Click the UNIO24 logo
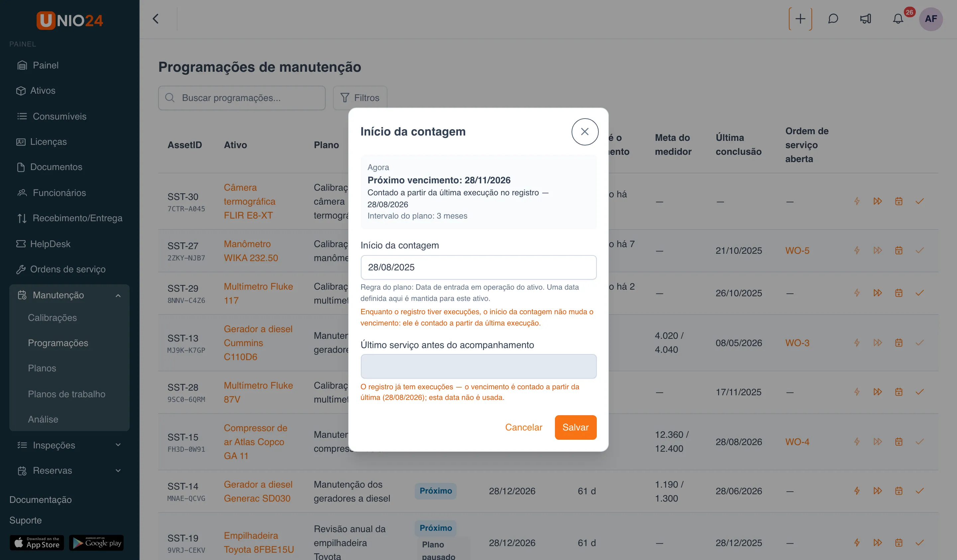This screenshot has height=560, width=957. coord(69,20)
